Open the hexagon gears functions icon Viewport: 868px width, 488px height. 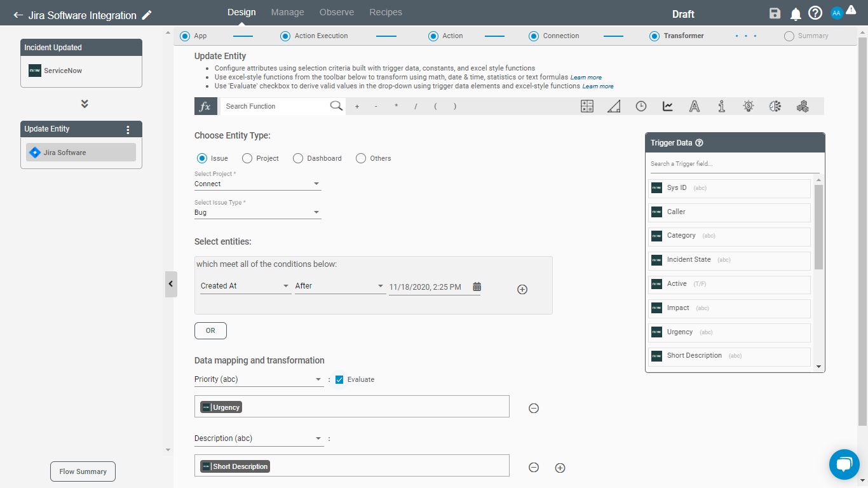(803, 106)
